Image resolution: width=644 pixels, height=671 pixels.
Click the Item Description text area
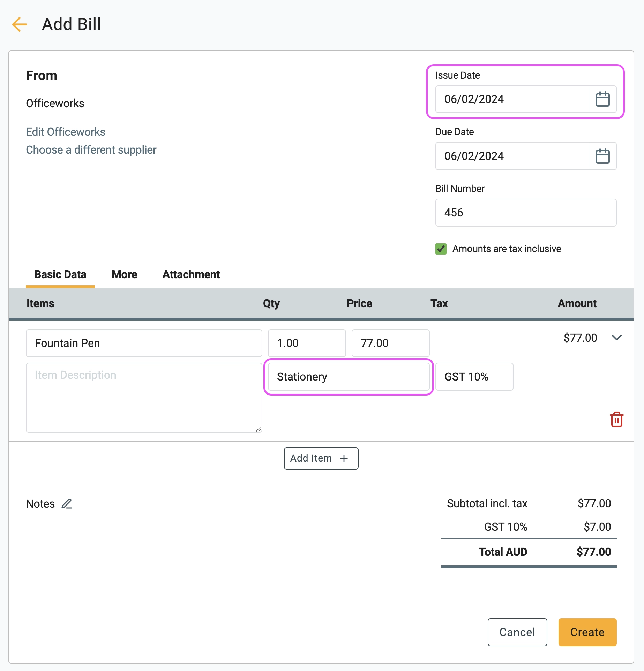pos(144,398)
